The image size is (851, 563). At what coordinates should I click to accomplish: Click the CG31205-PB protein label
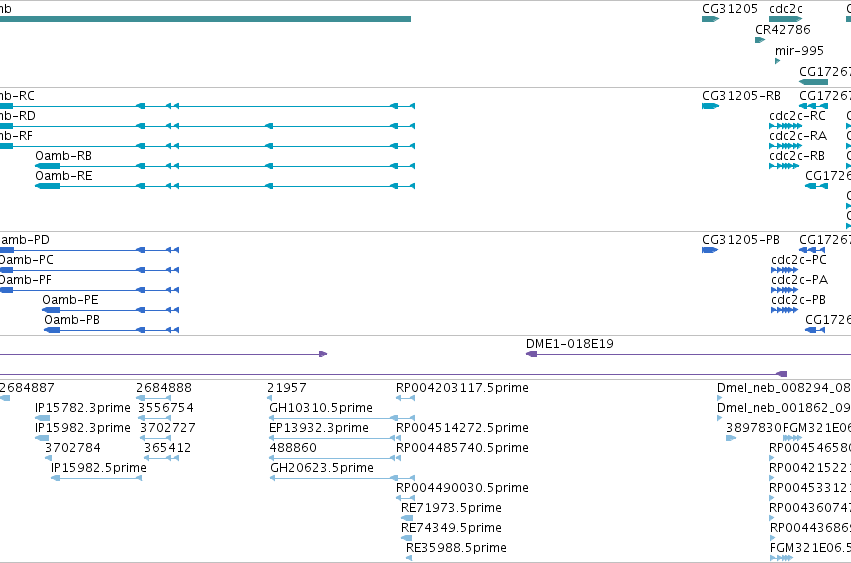(x=741, y=240)
